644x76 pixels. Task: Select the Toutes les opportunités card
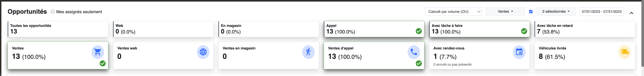58,29
